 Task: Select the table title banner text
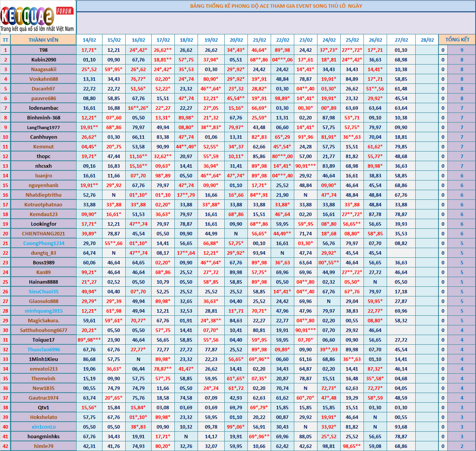276,6
